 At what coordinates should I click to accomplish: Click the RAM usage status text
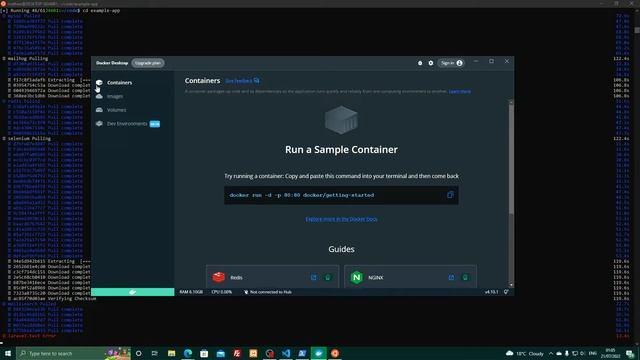pyautogui.click(x=191, y=292)
